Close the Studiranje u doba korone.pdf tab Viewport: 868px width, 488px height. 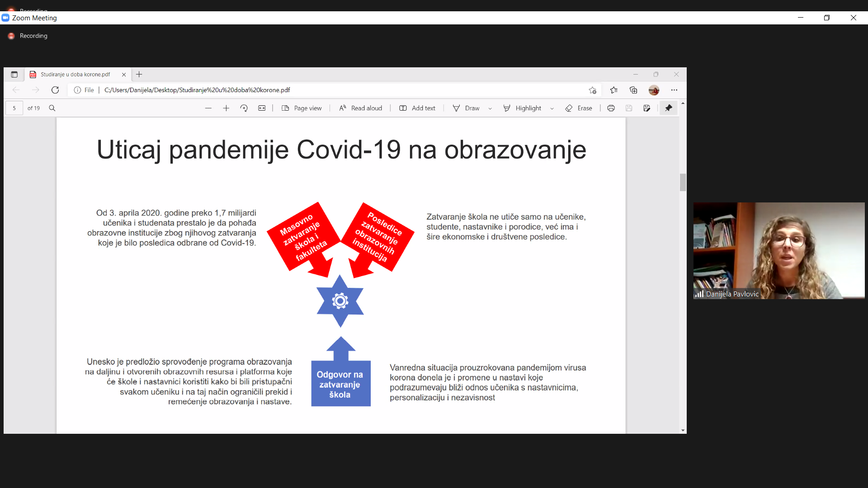point(124,75)
